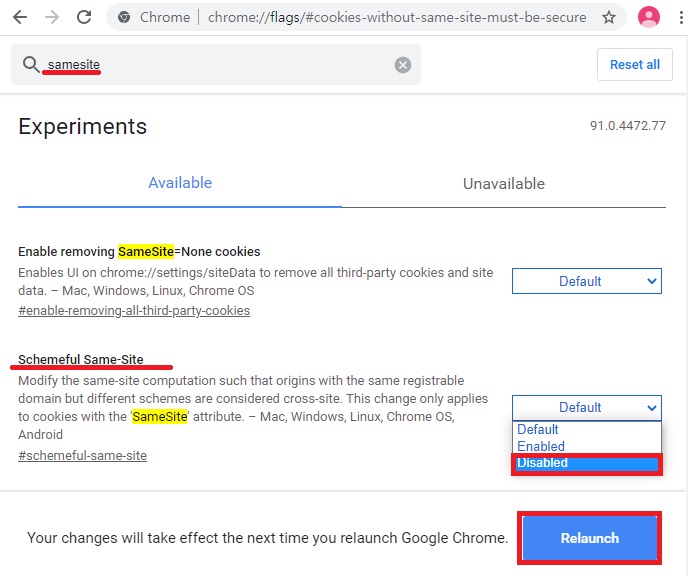688x576 pixels.
Task: Click the Chrome site info icon
Action: (124, 17)
